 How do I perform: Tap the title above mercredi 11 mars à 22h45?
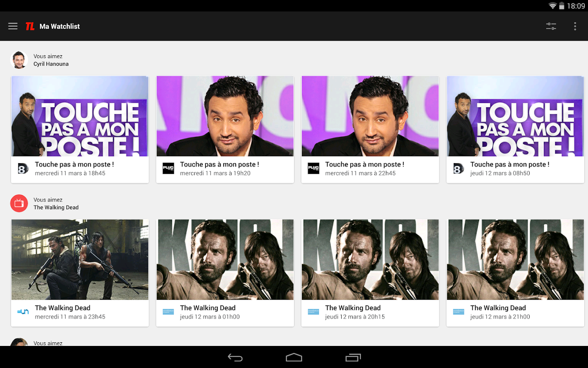pyautogui.click(x=365, y=164)
